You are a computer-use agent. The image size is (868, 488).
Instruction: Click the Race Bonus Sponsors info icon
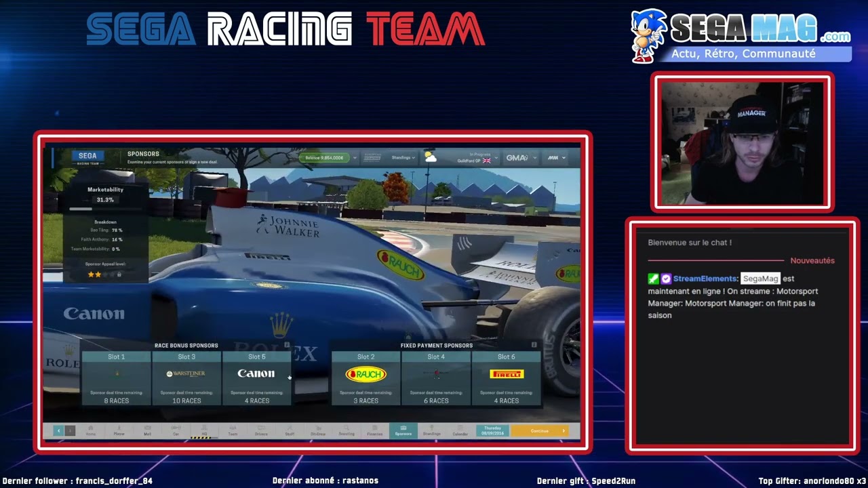[287, 345]
